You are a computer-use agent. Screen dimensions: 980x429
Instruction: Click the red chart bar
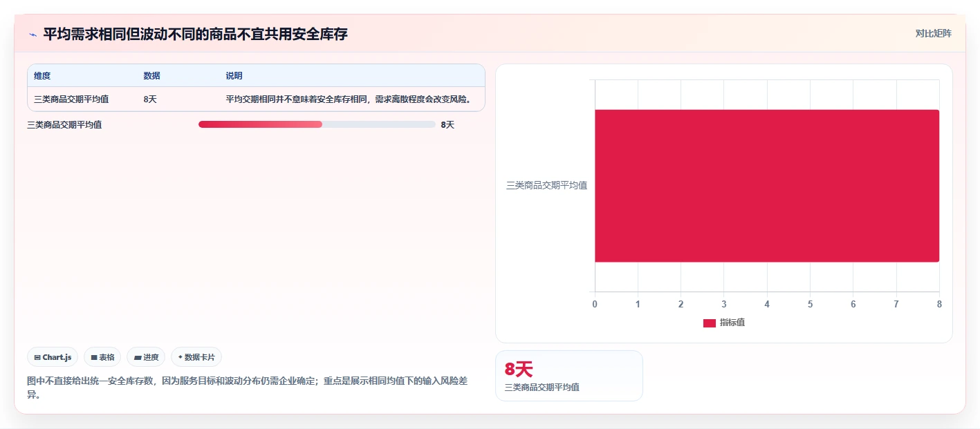[766, 186]
